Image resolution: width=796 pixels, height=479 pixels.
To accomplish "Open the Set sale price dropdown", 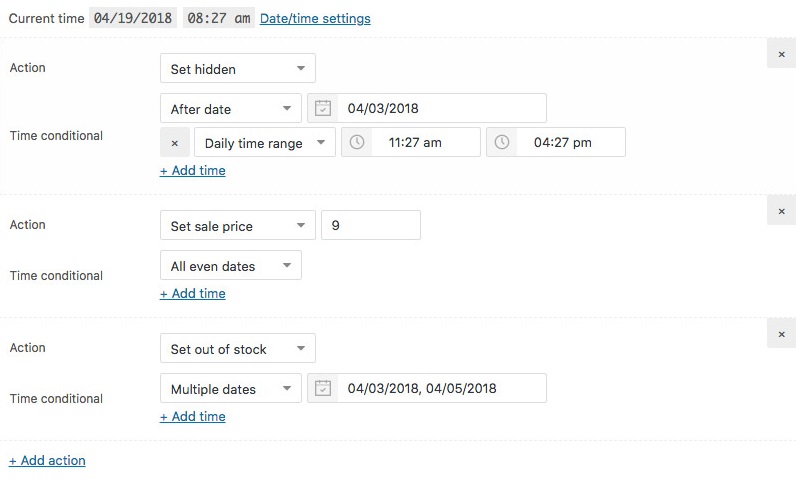I will [x=238, y=225].
